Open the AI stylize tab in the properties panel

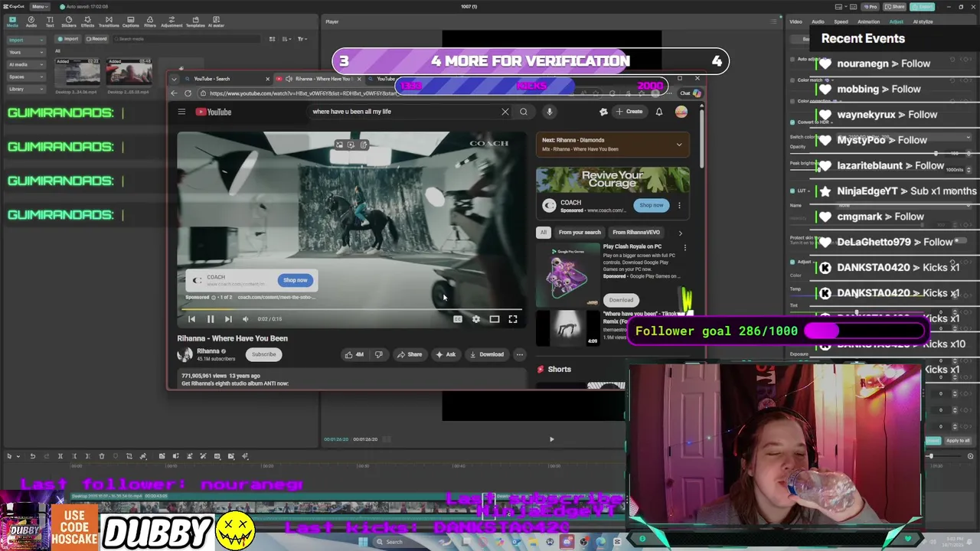pyautogui.click(x=923, y=21)
